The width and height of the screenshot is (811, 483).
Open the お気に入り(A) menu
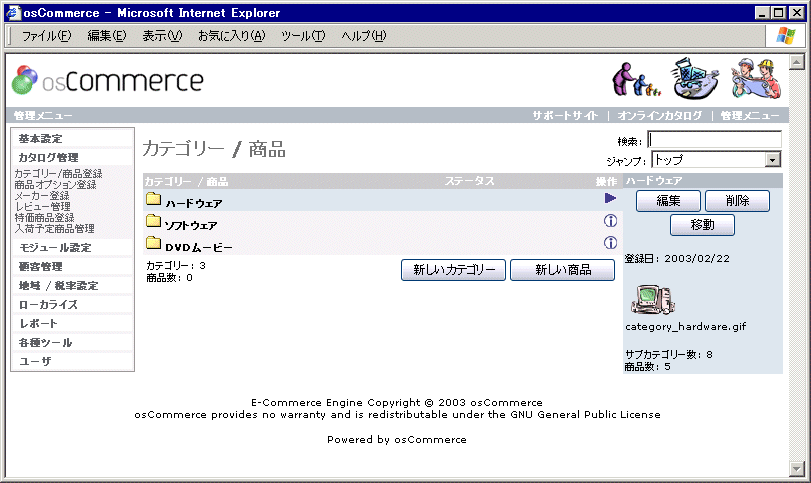click(232, 36)
